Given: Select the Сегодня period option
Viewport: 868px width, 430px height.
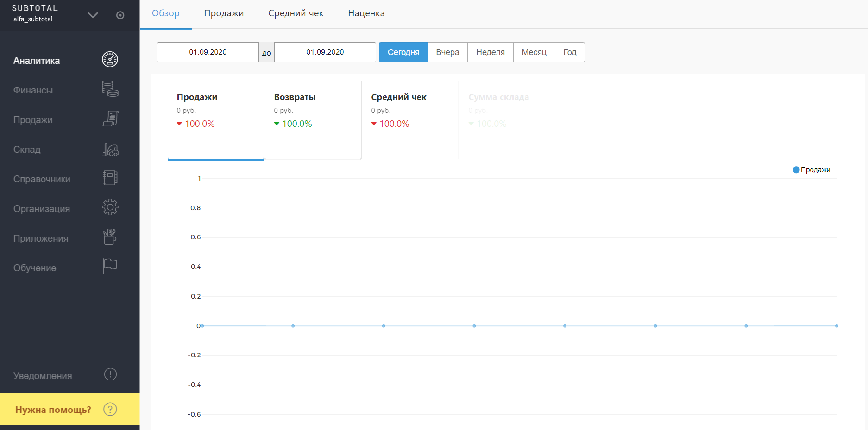Looking at the screenshot, I should [403, 52].
